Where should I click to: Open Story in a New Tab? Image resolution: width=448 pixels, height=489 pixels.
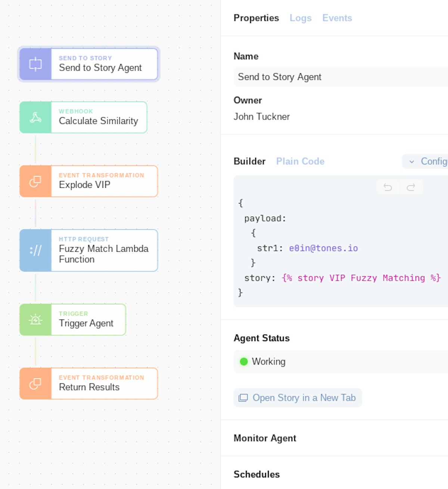coord(298,398)
